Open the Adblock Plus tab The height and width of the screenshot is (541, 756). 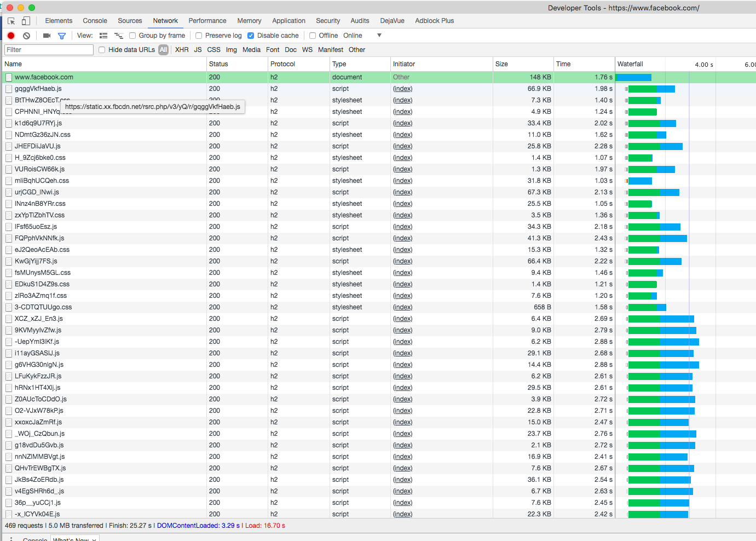pyautogui.click(x=434, y=21)
